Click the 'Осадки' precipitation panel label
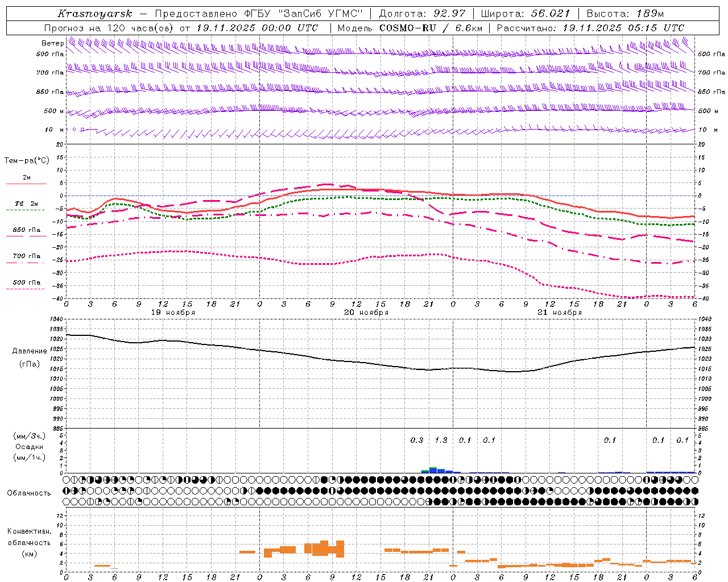Screen dimensions: 728x582 (30, 447)
